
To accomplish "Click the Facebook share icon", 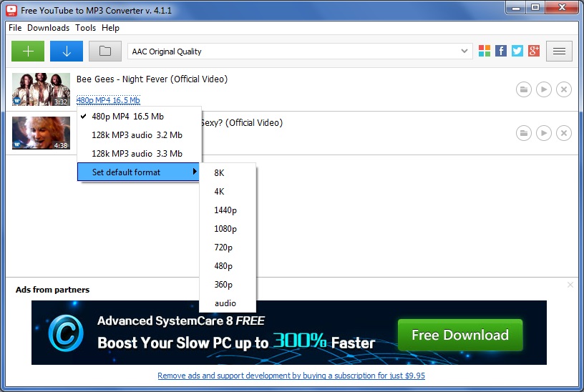I will [x=501, y=51].
